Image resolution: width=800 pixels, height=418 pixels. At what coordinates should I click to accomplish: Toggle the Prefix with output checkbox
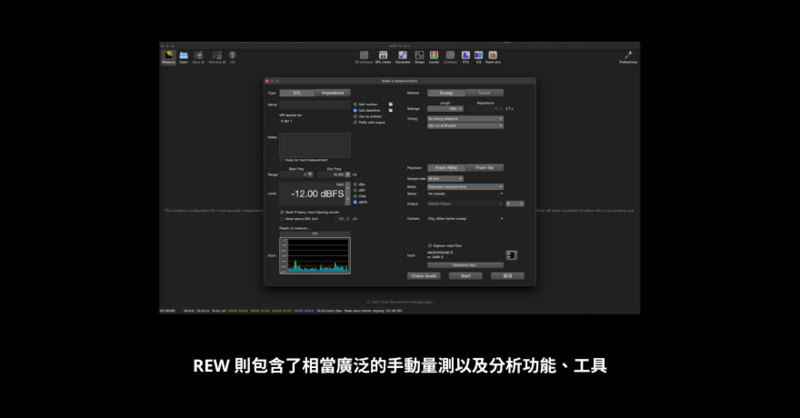click(x=355, y=122)
